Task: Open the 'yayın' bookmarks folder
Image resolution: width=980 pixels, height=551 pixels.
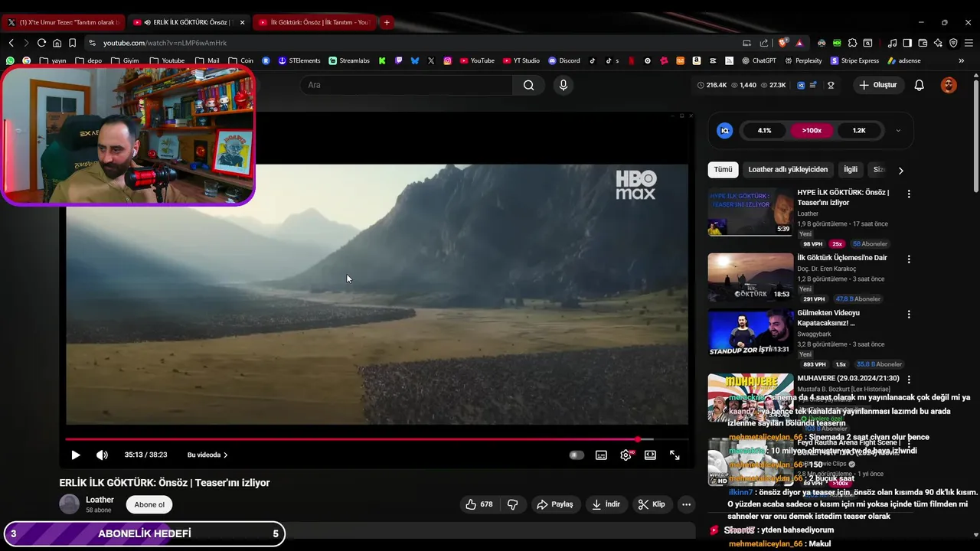Action: pos(53,60)
